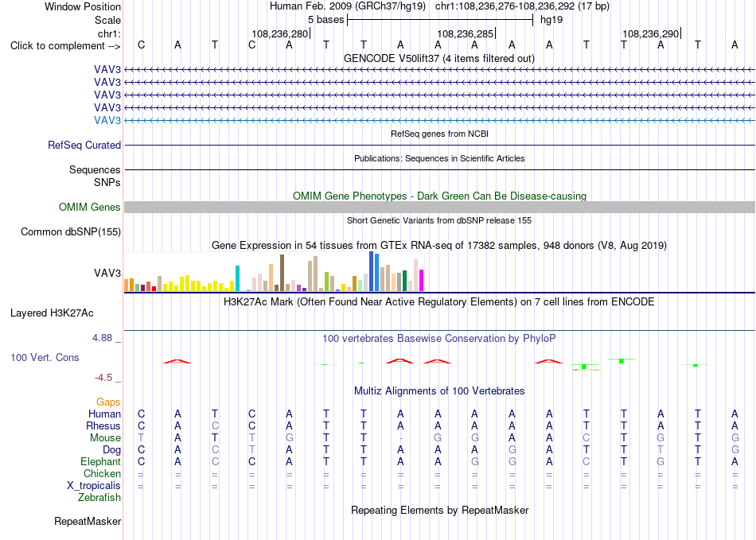Click the GENCODE V50lift37 track title
Image resolution: width=756 pixels, height=540 pixels.
point(438,58)
